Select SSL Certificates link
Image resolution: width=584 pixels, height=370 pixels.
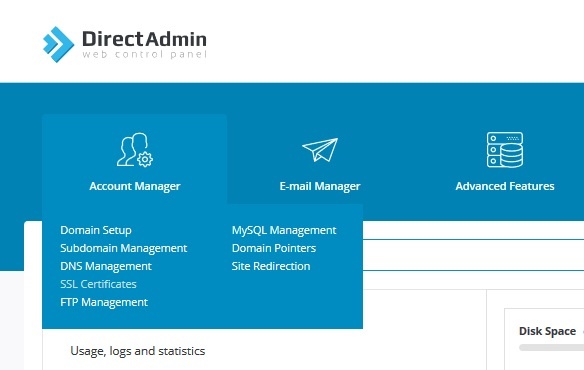click(98, 284)
